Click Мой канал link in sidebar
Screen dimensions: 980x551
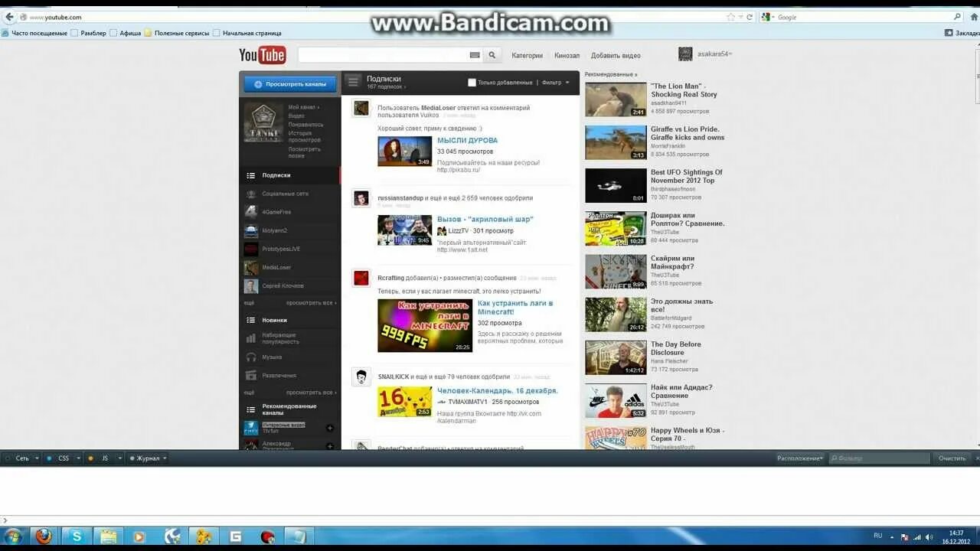[x=302, y=107]
